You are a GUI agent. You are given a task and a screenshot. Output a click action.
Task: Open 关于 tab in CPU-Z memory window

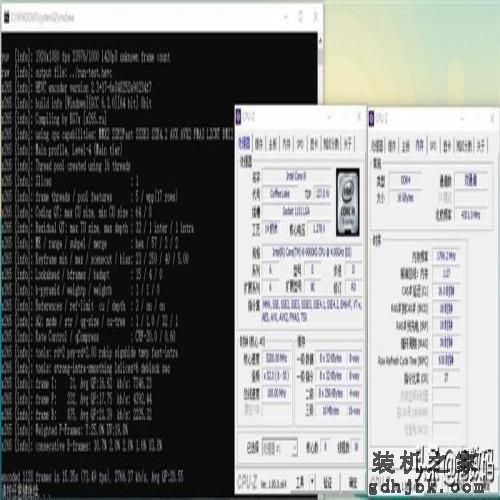click(x=481, y=146)
